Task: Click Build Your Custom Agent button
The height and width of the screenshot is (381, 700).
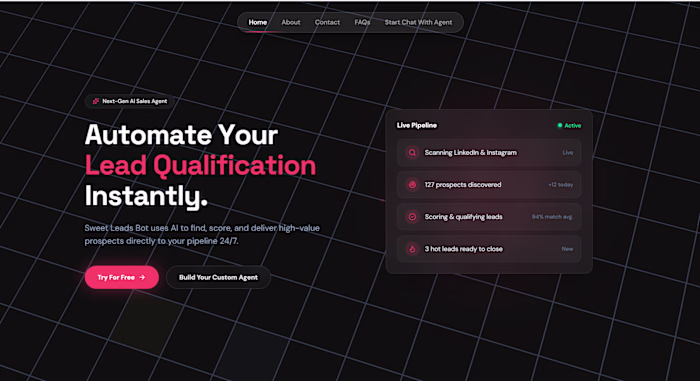Action: click(x=218, y=277)
